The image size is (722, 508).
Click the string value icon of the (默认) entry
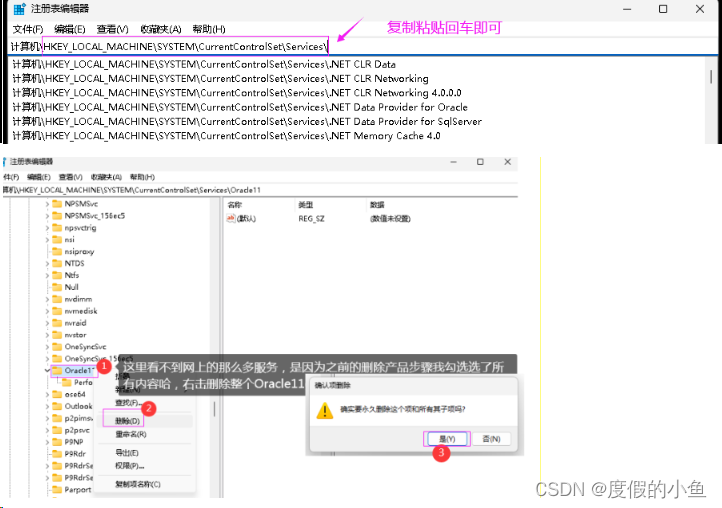point(231,218)
